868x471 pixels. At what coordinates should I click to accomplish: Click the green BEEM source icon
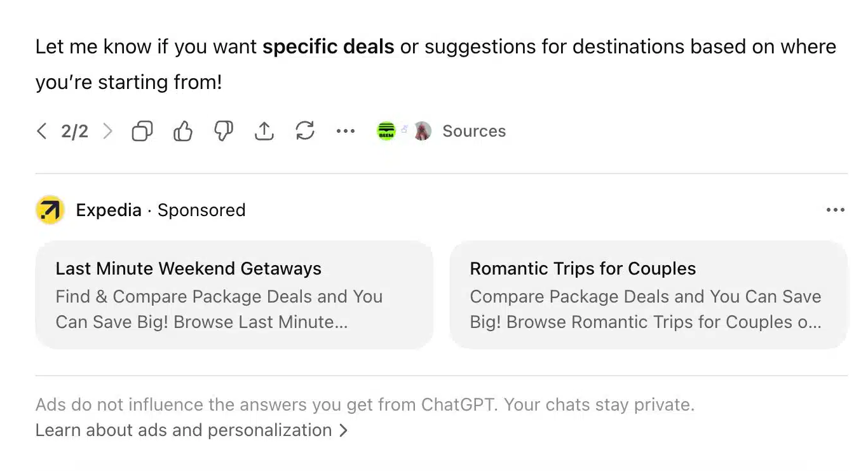tap(386, 132)
